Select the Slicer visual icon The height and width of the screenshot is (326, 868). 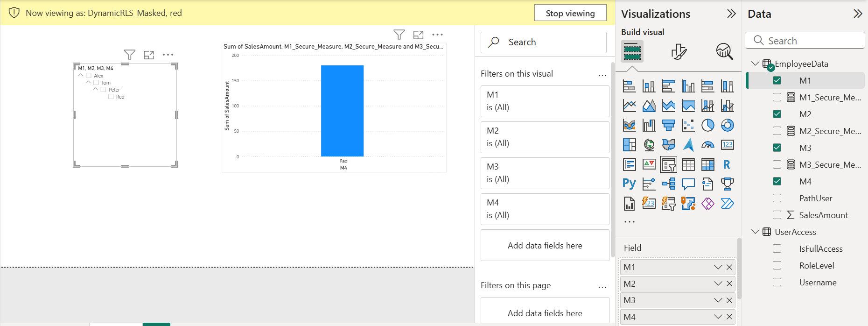[x=668, y=164]
